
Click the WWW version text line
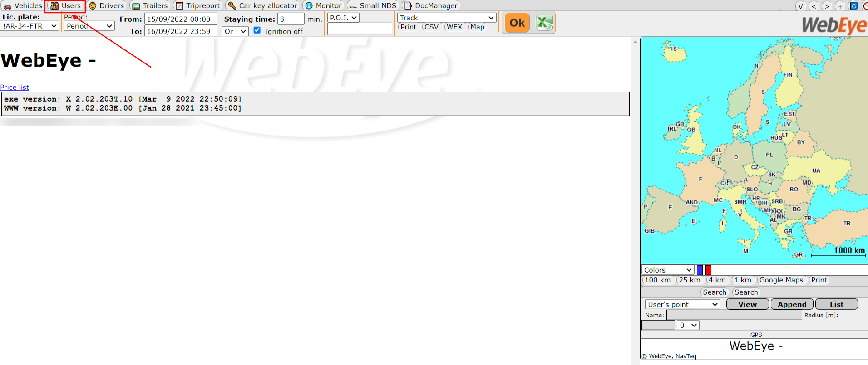(x=123, y=108)
